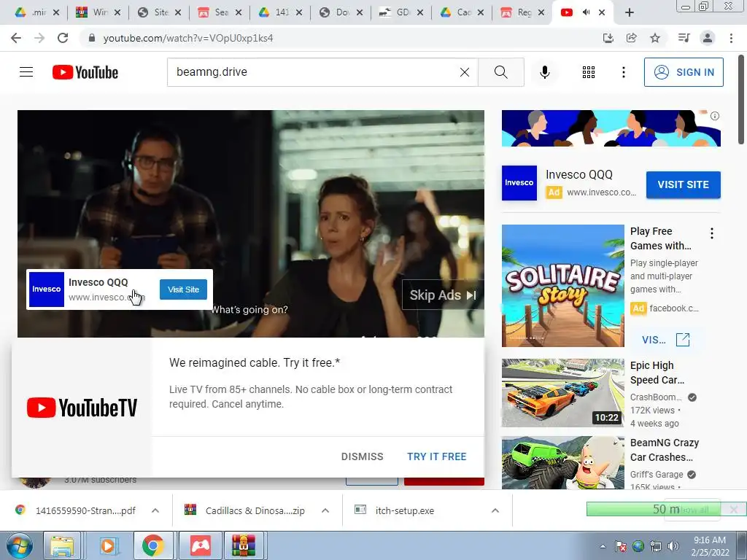Image resolution: width=747 pixels, height=560 pixels.
Task: Click the Invesco sidebar logo
Action: 519,183
